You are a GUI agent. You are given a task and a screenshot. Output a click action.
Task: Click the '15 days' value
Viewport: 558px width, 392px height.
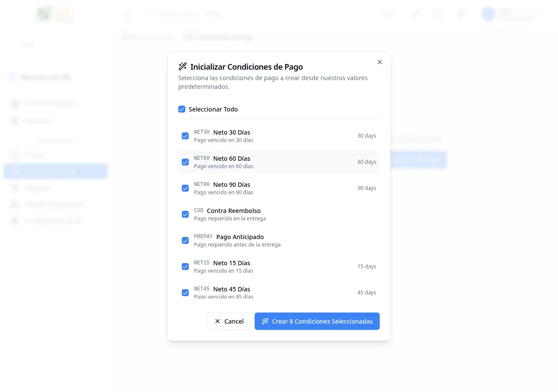[367, 267]
